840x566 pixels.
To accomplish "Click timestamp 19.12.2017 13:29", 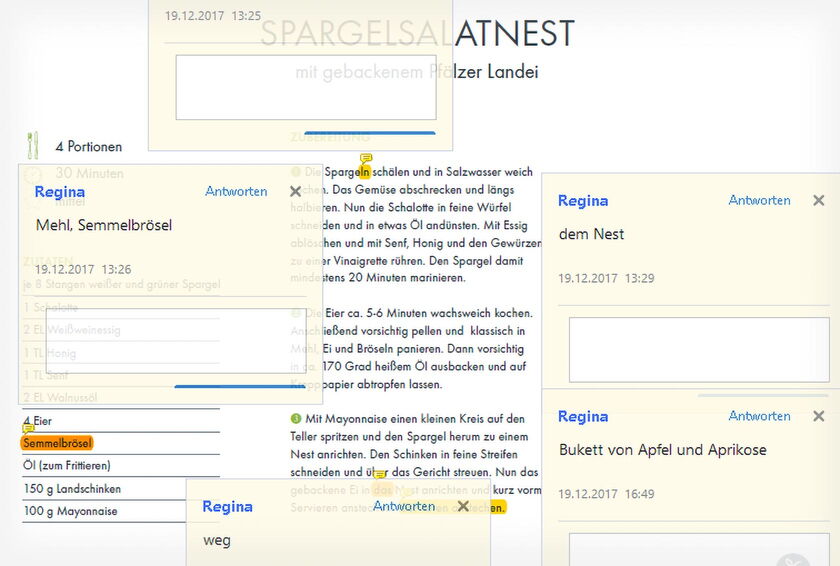I will coord(606,278).
